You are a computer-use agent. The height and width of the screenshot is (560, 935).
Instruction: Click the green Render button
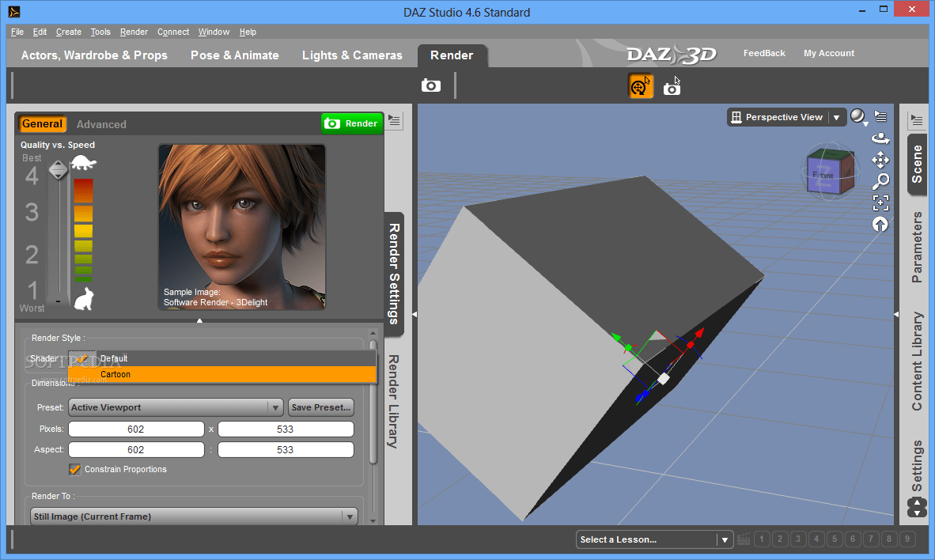(351, 123)
